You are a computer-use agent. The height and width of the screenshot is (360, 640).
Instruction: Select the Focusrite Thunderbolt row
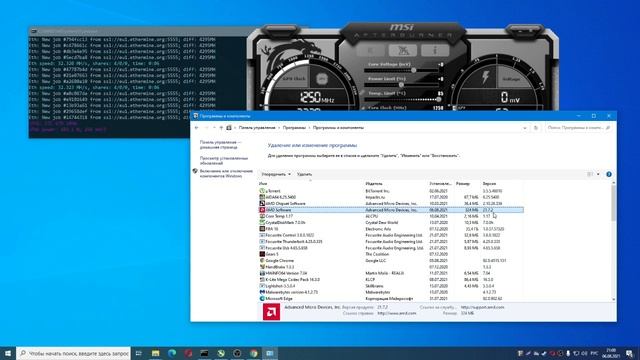tap(391, 242)
